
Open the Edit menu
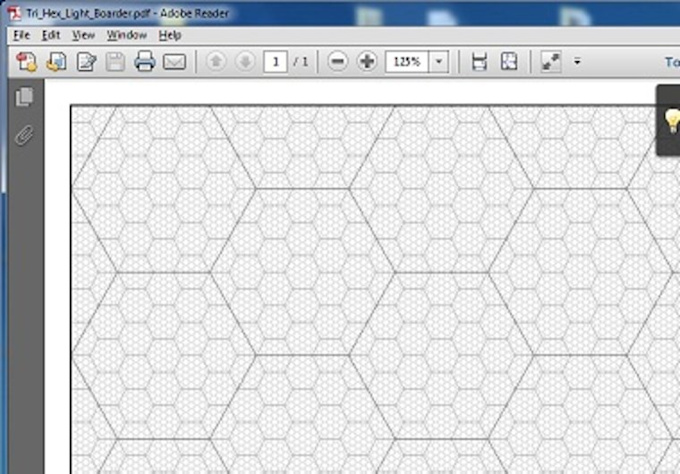click(51, 35)
